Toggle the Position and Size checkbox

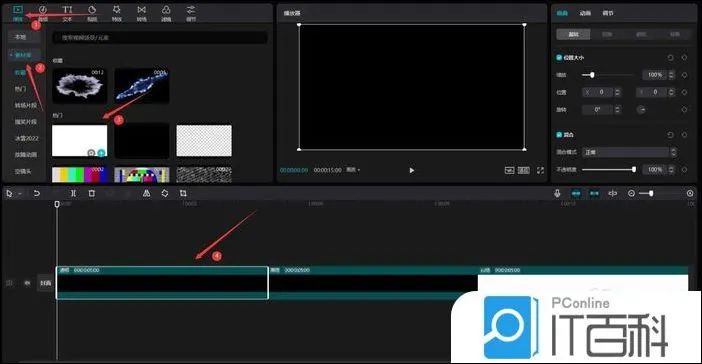pos(559,57)
